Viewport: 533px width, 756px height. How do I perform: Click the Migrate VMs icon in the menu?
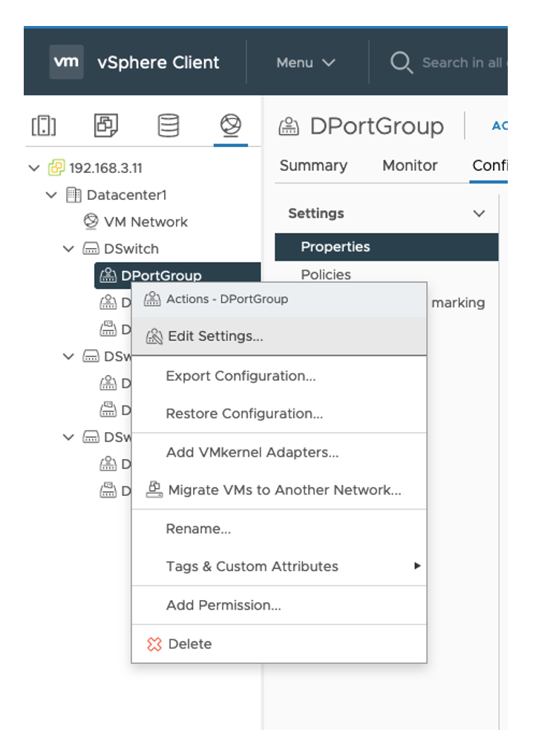[x=154, y=489]
